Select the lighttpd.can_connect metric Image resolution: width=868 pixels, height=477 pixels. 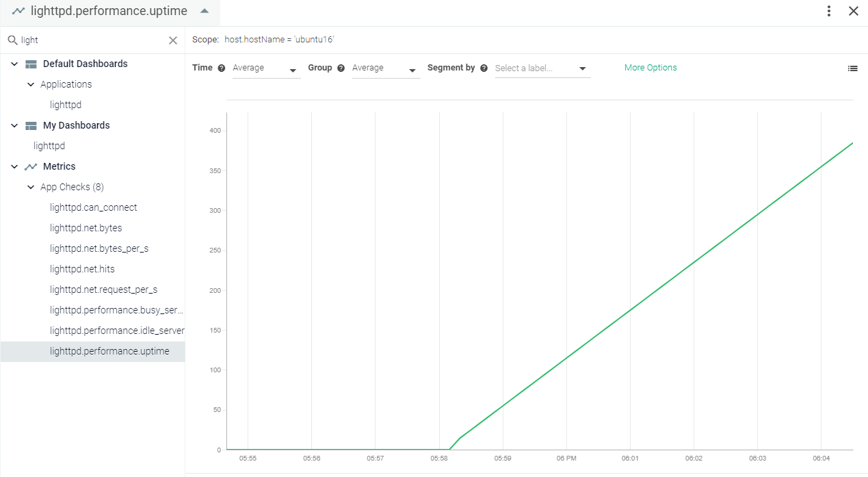(94, 207)
